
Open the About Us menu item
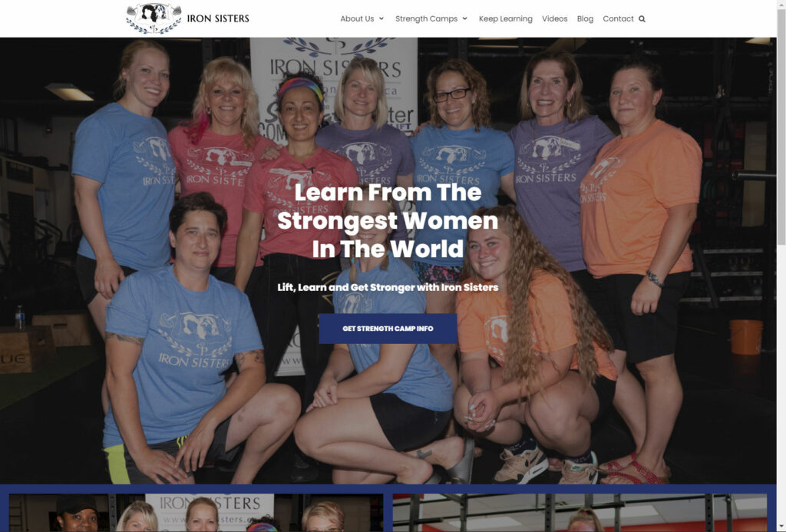tap(357, 18)
